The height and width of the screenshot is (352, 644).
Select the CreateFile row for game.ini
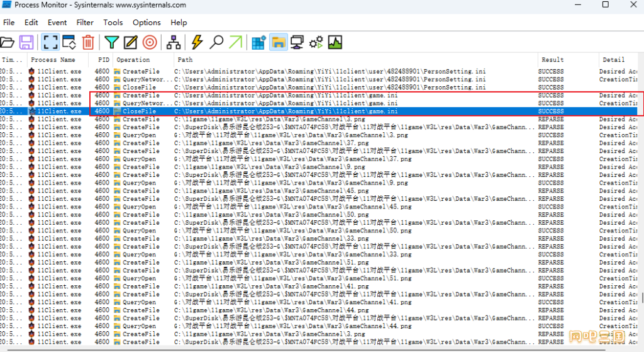click(x=319, y=96)
